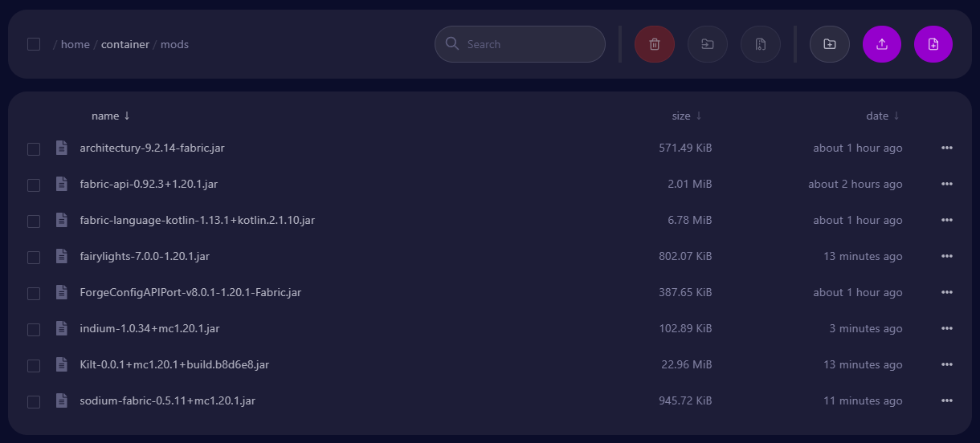980x443 pixels.
Task: Open options menu for ForgeConfigAPIPort jar
Action: [x=947, y=292]
